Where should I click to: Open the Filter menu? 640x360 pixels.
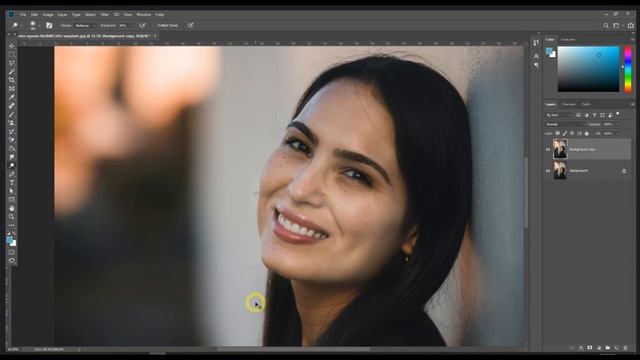pos(104,14)
